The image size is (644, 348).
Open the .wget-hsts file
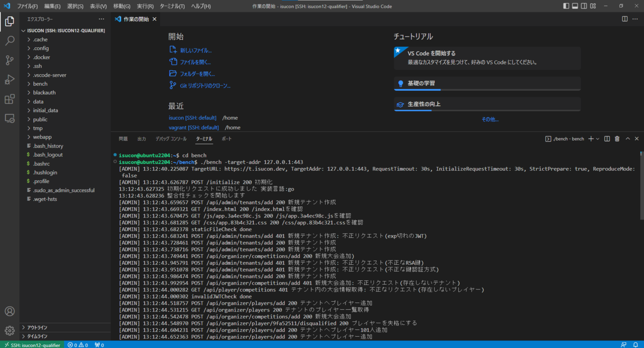pyautogui.click(x=65, y=199)
